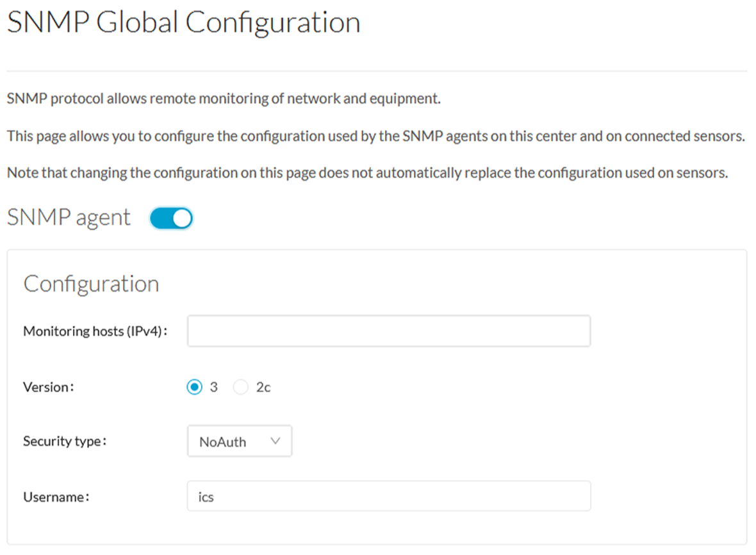Screen dimensions: 756x555
Task: Click the Security type label
Action: tap(64, 441)
